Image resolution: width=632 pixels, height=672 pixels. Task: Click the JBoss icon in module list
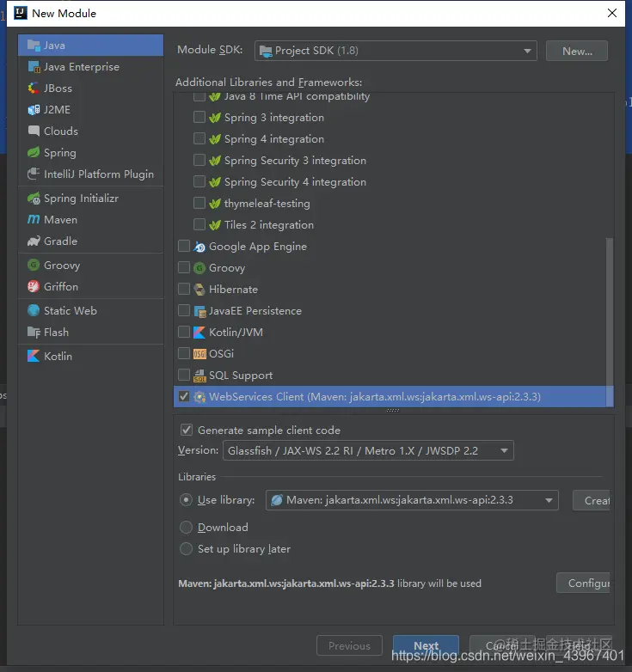tap(34, 89)
